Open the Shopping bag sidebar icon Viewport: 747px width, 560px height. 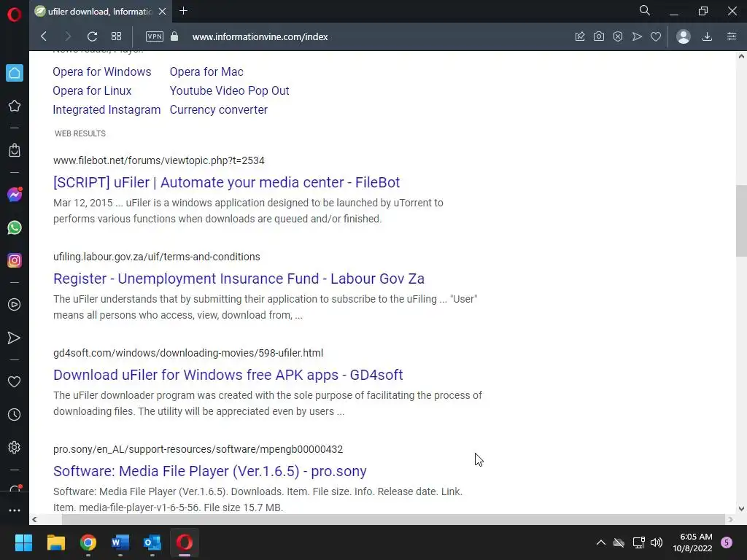[x=15, y=150]
